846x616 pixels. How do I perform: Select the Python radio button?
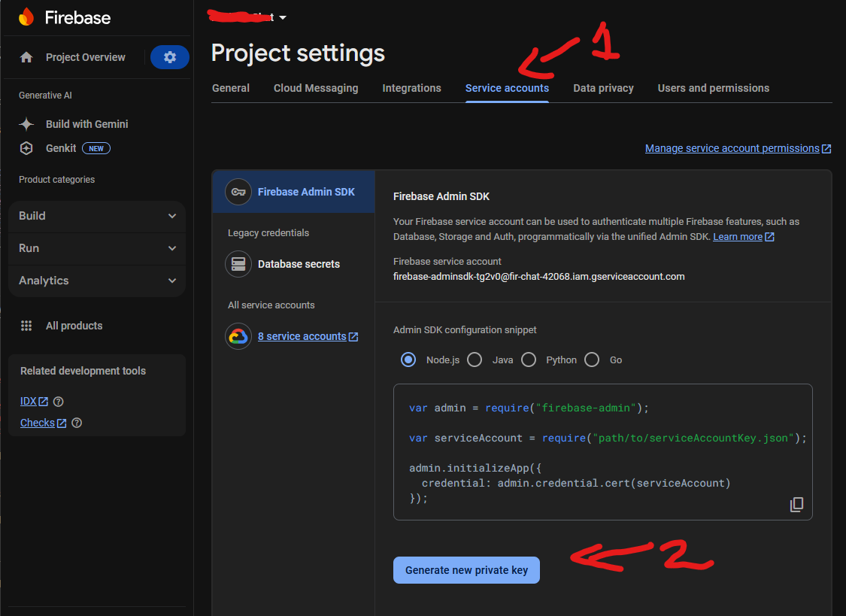click(x=529, y=360)
